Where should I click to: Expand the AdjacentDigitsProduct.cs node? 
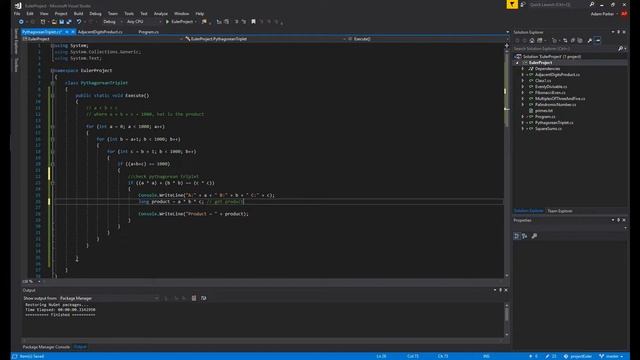point(523,75)
